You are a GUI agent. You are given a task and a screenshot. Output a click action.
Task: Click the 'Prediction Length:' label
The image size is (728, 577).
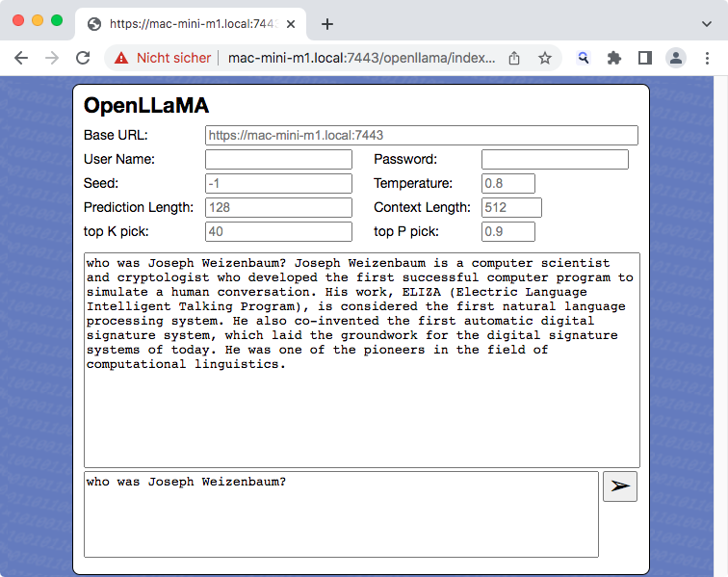139,208
